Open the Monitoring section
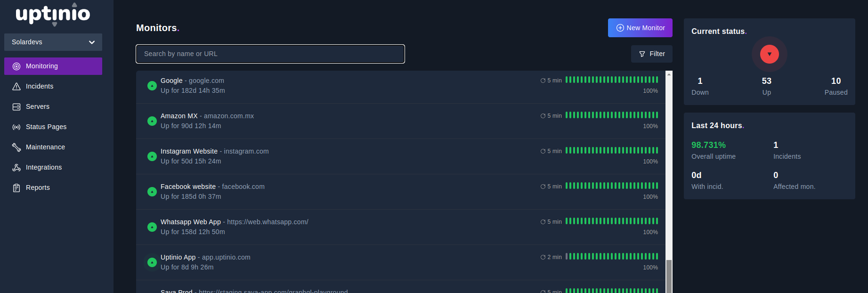Viewport: 868px width, 293px height. point(53,66)
